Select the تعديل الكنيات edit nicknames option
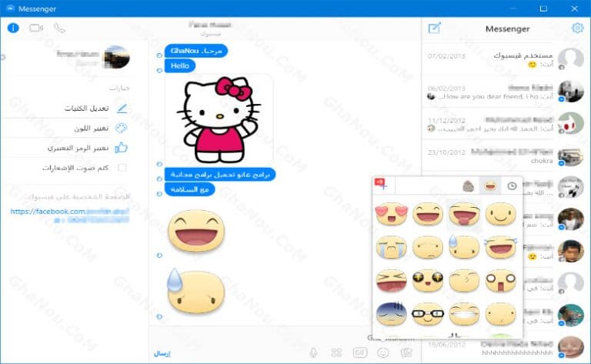The image size is (591, 364). pos(86,109)
